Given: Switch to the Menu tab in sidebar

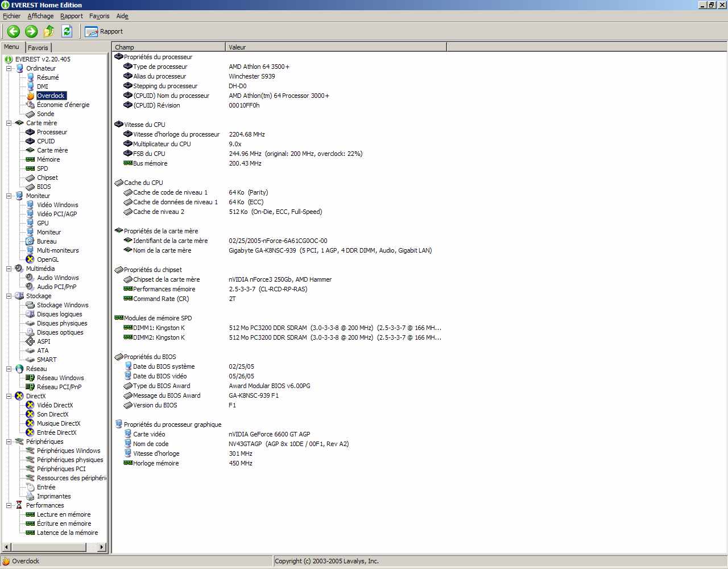Looking at the screenshot, I should click(x=11, y=47).
